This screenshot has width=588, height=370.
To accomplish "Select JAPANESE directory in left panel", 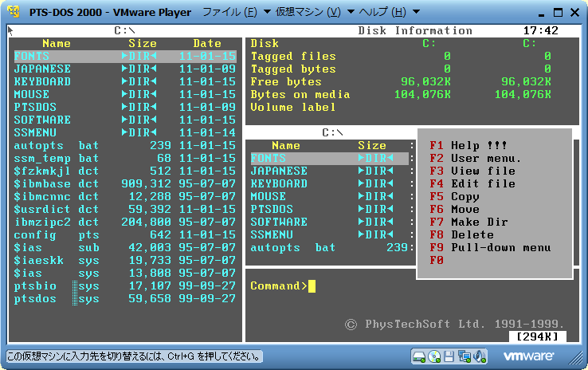I will (125, 69).
